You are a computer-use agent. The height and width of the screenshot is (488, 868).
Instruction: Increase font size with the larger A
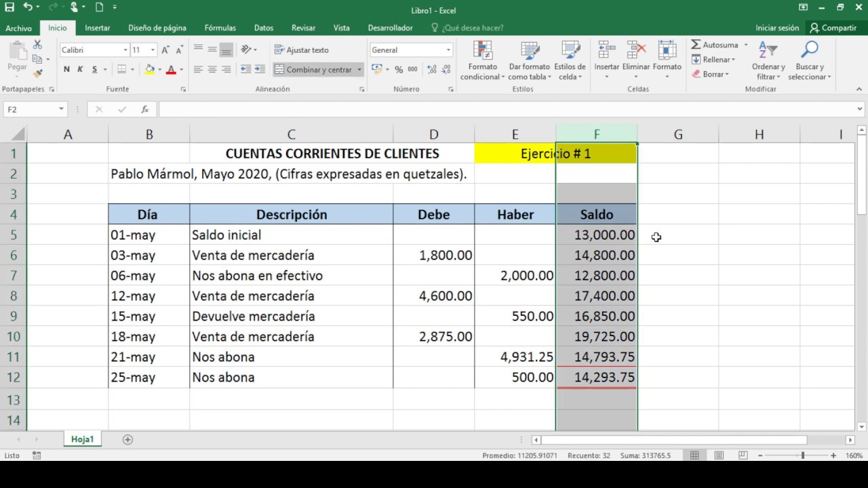[166, 50]
